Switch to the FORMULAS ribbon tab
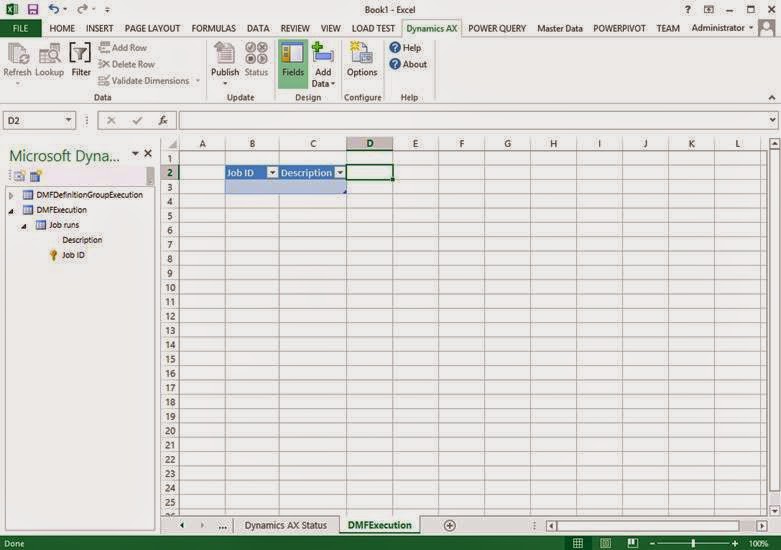 (213, 28)
